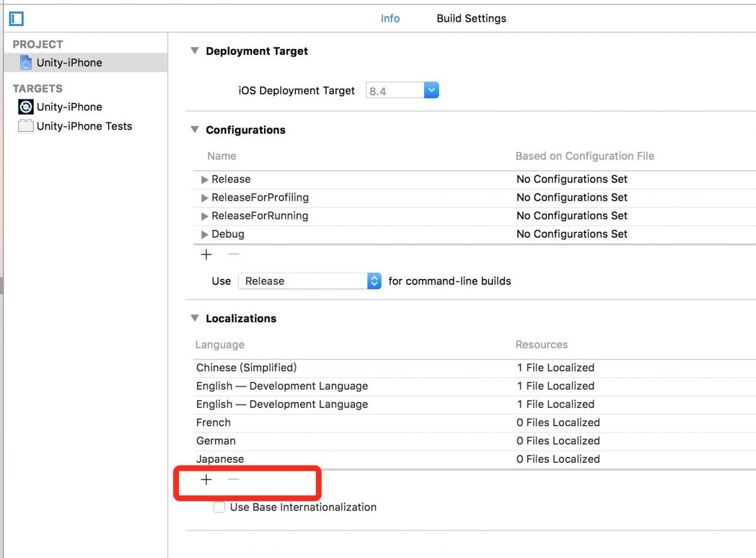
Task: Collapse the Deployment Target section
Action: click(195, 51)
